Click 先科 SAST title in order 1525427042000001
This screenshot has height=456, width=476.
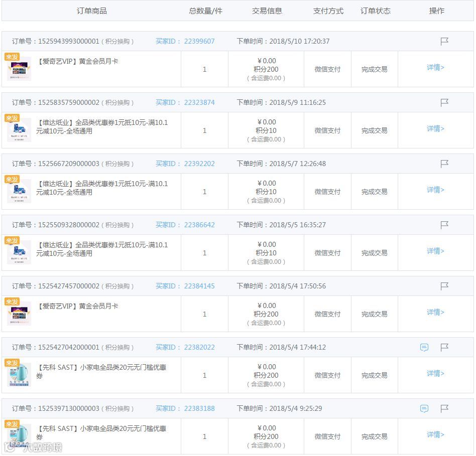tap(101, 372)
